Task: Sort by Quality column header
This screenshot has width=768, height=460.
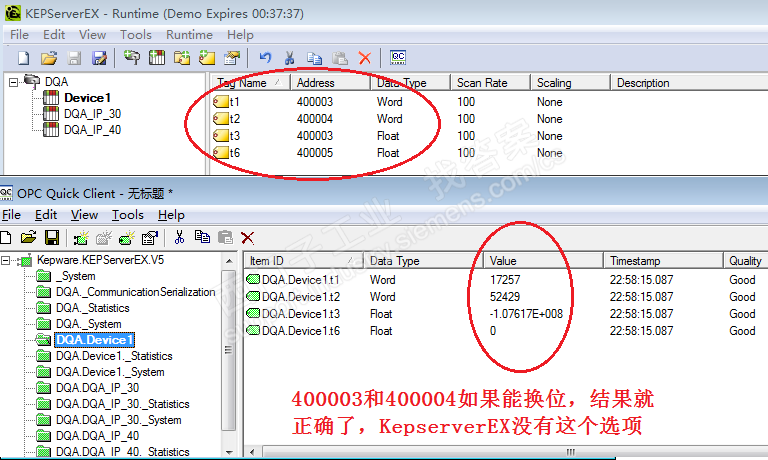Action: (745, 261)
